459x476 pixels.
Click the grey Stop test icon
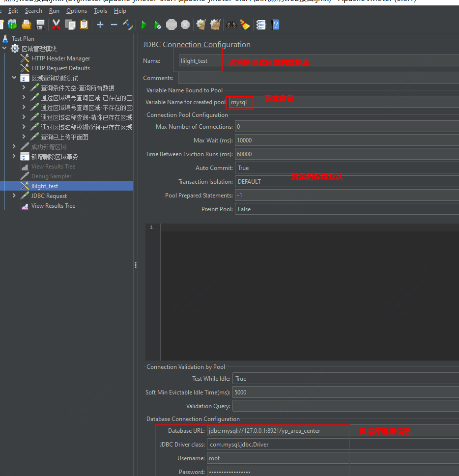[x=172, y=25]
